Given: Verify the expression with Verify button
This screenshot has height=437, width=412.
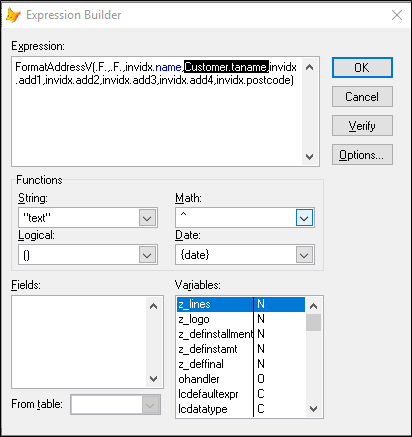Looking at the screenshot, I should pyautogui.click(x=362, y=126).
